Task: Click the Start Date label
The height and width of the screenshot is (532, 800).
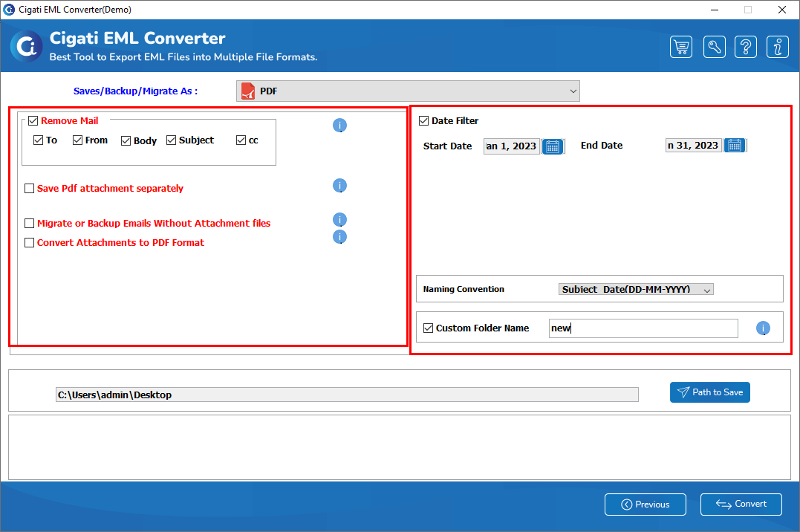Action: tap(447, 146)
